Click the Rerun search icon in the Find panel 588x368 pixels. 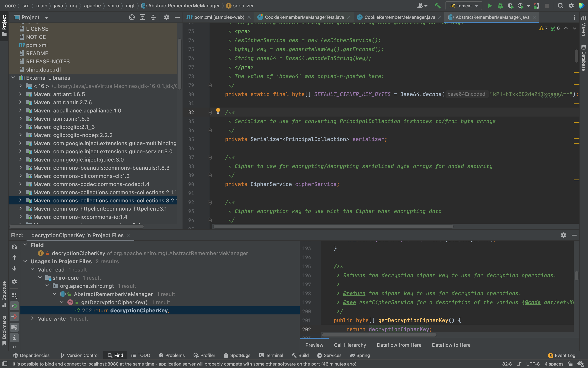14,247
